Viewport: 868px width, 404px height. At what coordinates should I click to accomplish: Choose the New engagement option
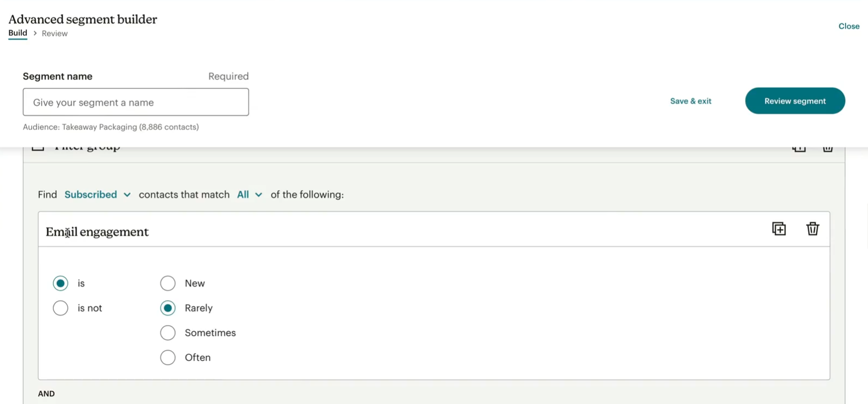pyautogui.click(x=168, y=283)
